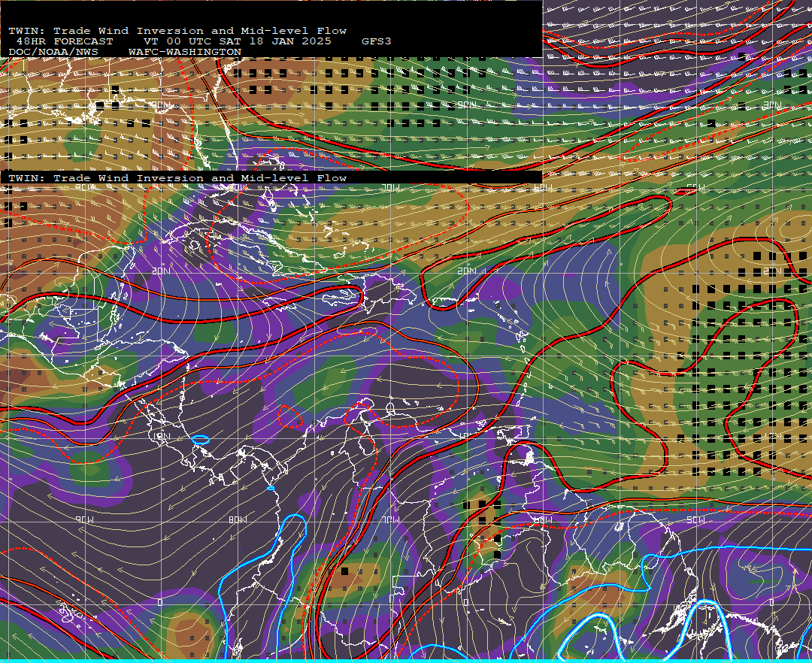Select the "WAFC-WASHINGTON" label
This screenshot has height=663, width=812.
point(185,53)
